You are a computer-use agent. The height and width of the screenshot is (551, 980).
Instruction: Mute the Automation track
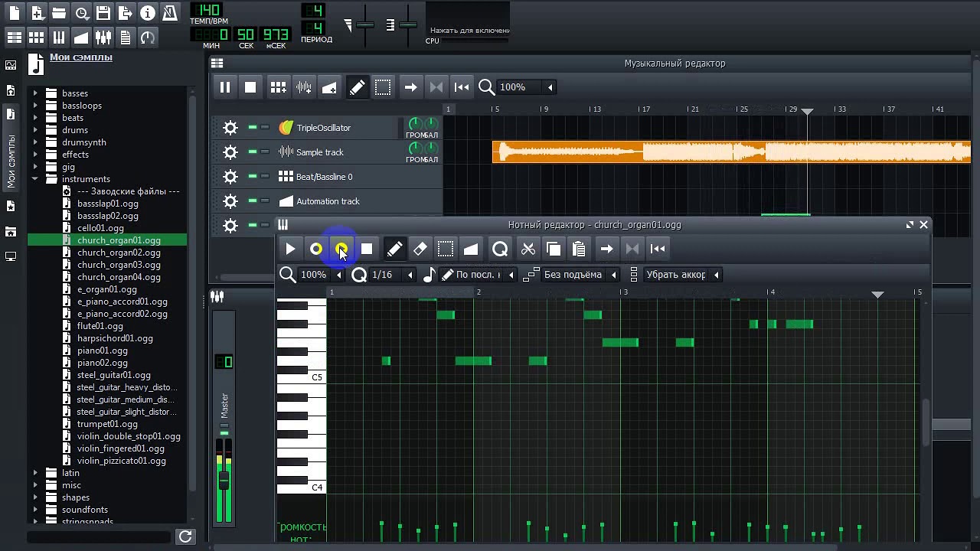253,201
